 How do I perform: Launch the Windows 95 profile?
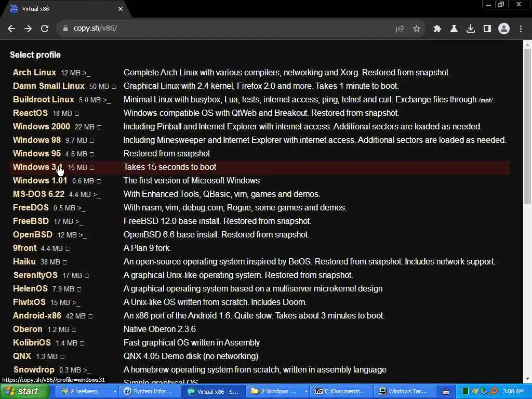coord(37,154)
